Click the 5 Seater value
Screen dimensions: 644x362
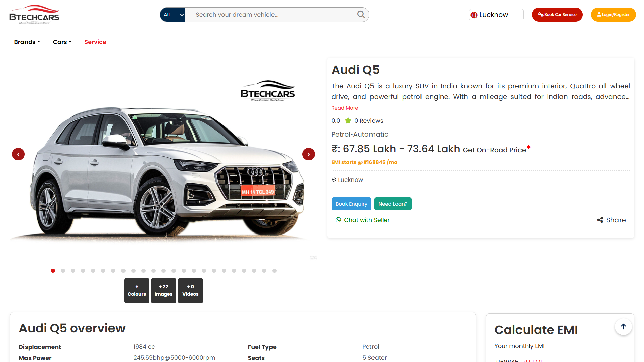375,358
